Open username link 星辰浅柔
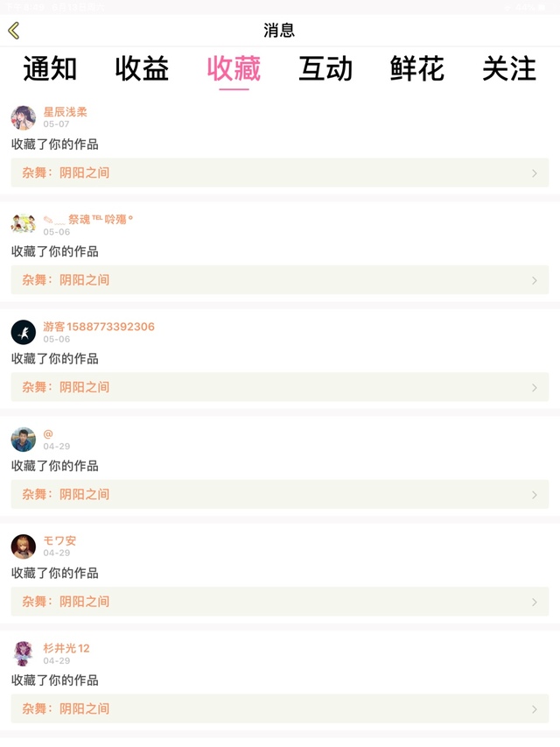This screenshot has width=560, height=747. coord(66,112)
